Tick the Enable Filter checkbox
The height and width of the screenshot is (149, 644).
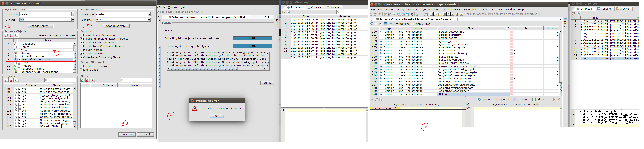pos(412,24)
